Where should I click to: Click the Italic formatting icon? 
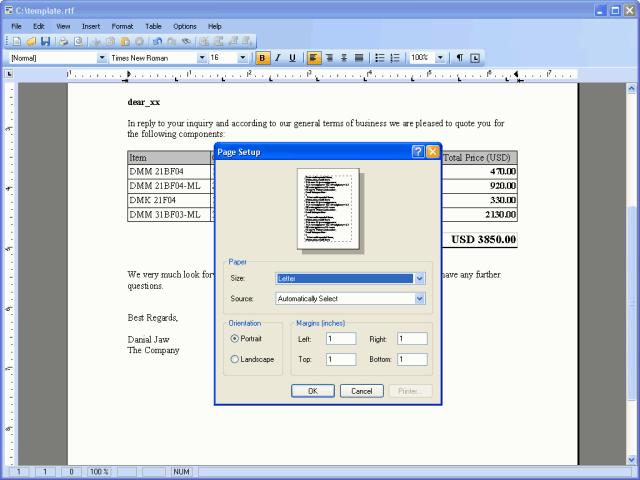(277, 58)
